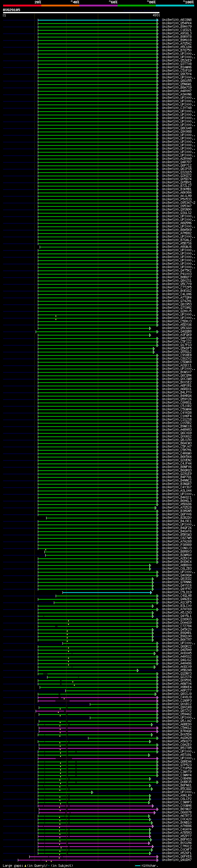Select the UniRef100_A4RVH7 label
197x868 pixels.
(x=177, y=91)
